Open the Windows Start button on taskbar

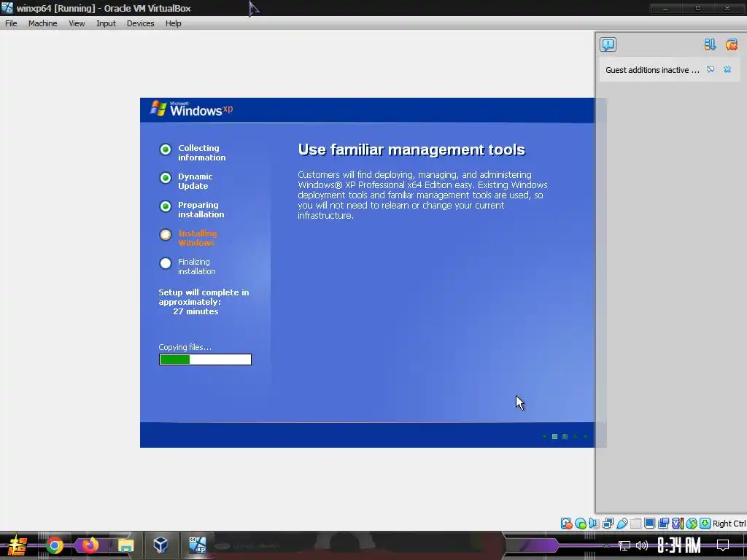pyautogui.click(x=18, y=545)
